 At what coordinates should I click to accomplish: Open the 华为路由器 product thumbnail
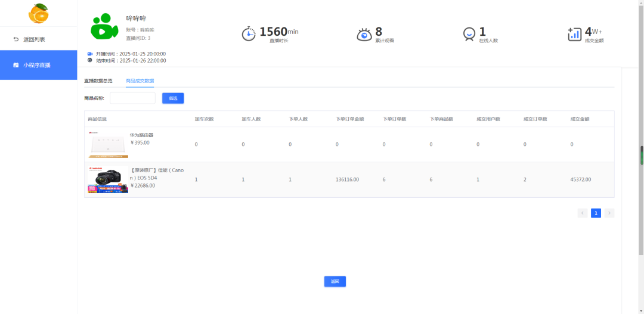point(108,145)
